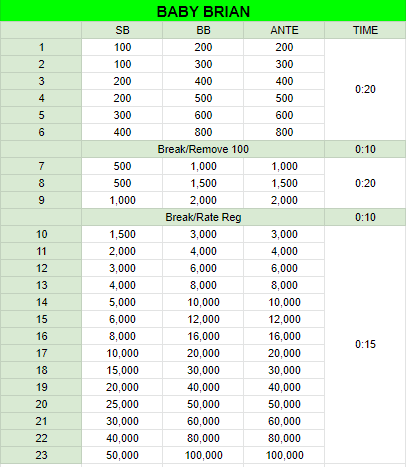Select level 14 ante 10,000 cell
Screen dimensions: 406x467
click(x=284, y=302)
